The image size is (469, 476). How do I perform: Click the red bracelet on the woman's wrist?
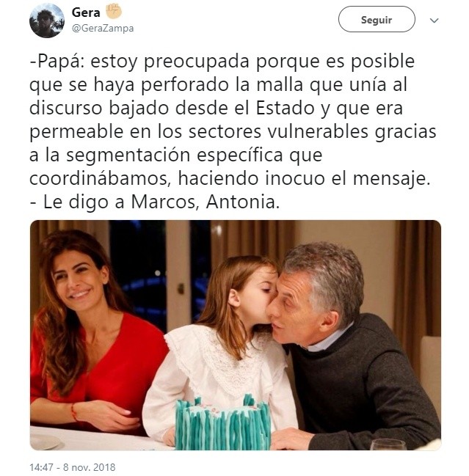pos(74,412)
